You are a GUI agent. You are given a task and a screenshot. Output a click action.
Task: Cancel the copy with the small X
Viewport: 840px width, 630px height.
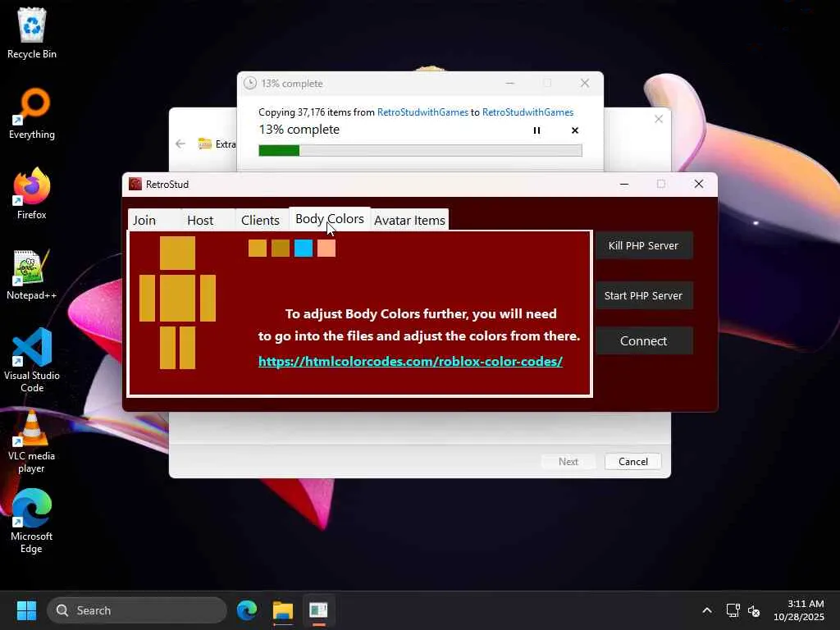[x=575, y=130]
